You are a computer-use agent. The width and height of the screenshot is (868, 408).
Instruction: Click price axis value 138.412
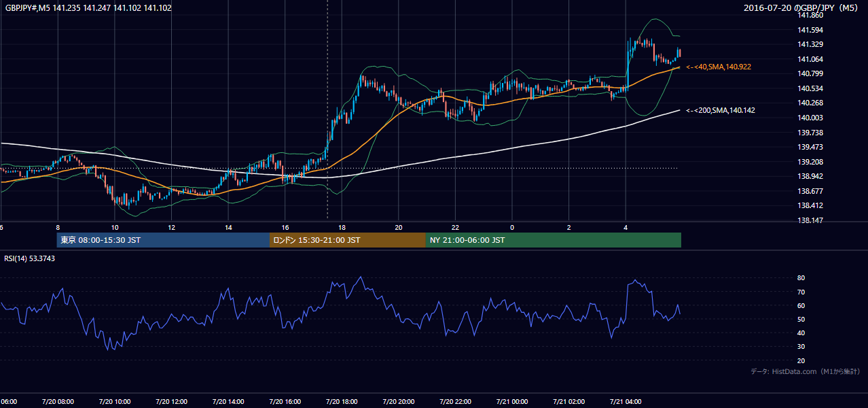tap(811, 205)
